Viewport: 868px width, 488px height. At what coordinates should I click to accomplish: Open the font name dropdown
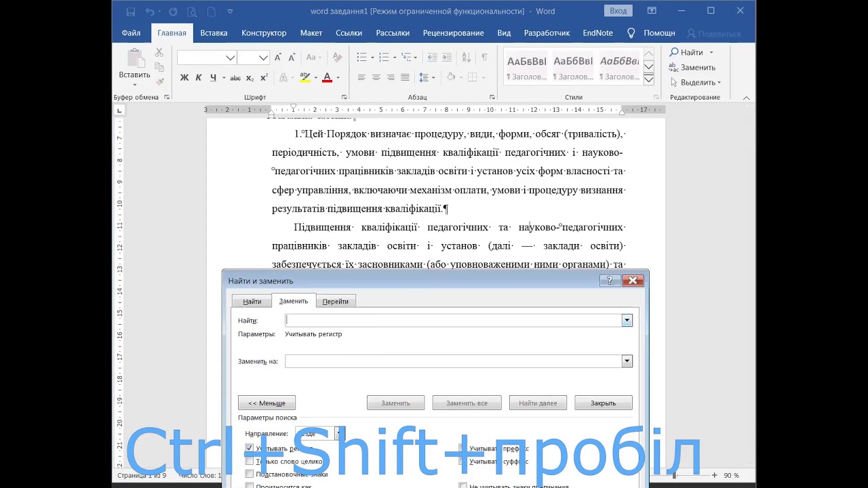coord(231,58)
